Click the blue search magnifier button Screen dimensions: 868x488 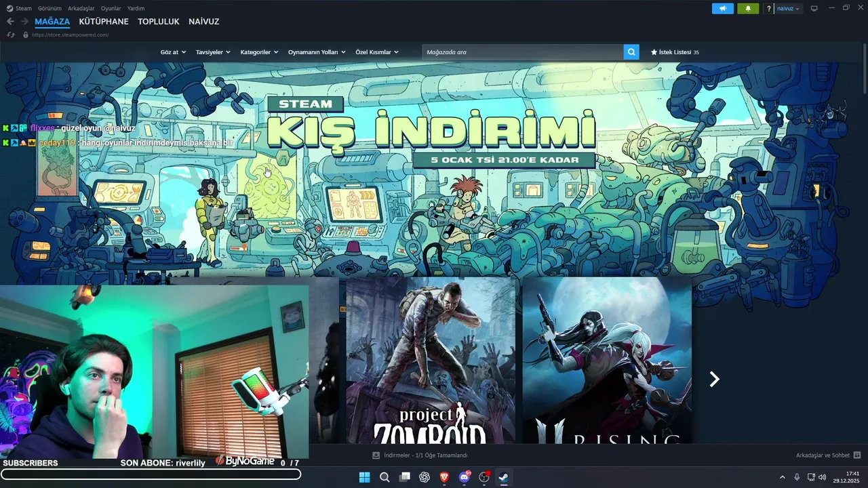(631, 52)
